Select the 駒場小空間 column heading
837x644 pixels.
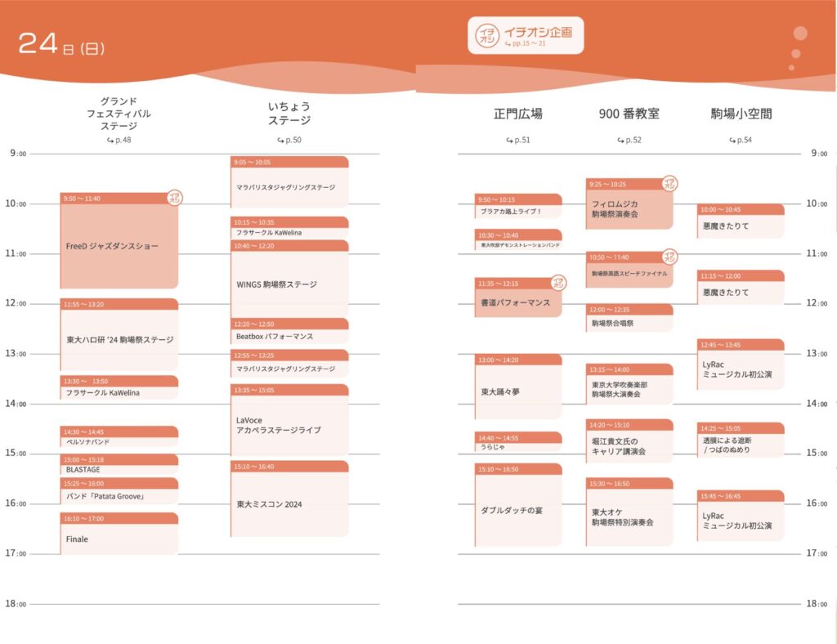point(741,114)
